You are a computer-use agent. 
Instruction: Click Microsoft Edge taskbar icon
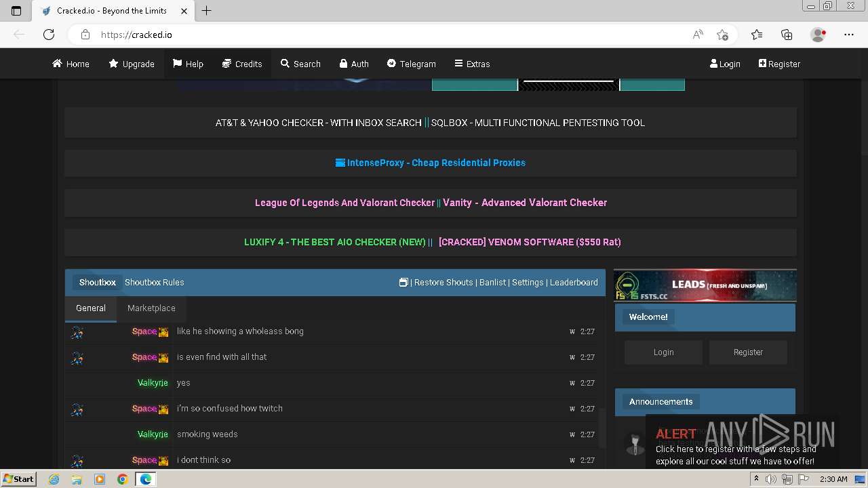pos(145,479)
